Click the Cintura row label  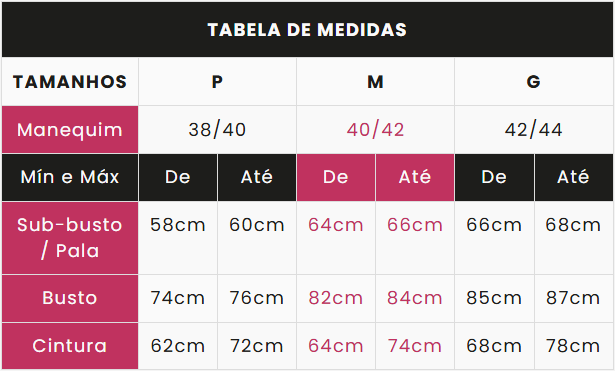(x=70, y=346)
